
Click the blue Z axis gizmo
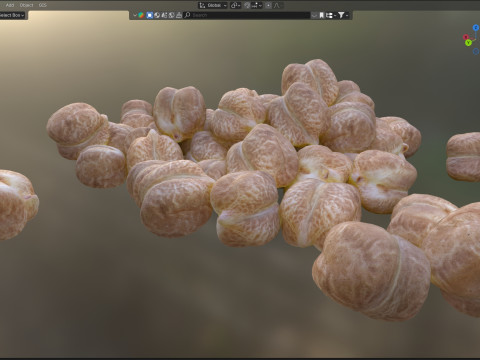[x=476, y=28]
